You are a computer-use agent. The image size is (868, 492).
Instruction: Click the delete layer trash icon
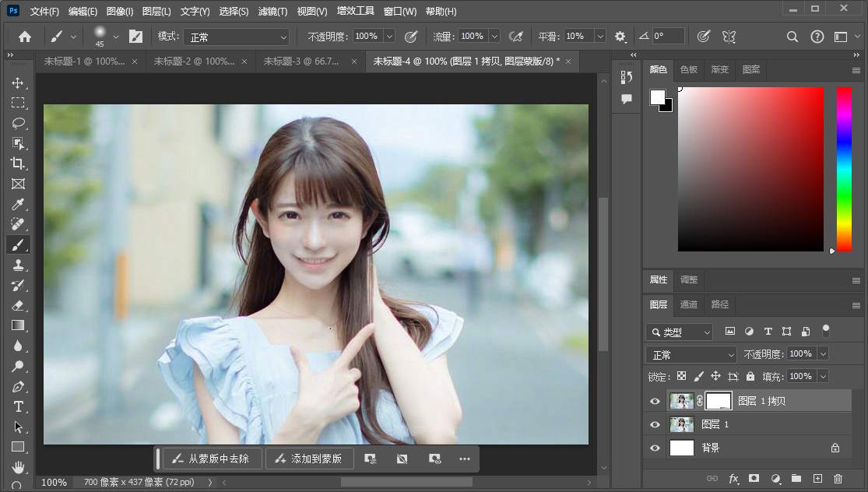(838, 479)
